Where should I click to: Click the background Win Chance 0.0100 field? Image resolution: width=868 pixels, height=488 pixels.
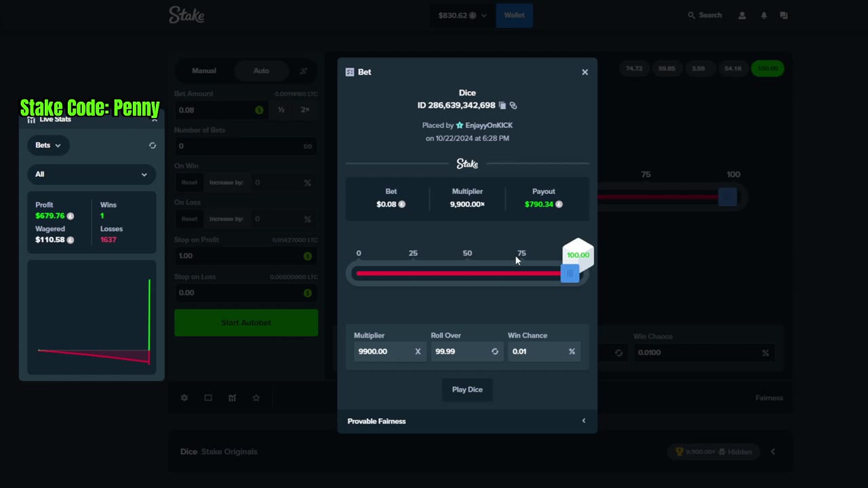(703, 352)
